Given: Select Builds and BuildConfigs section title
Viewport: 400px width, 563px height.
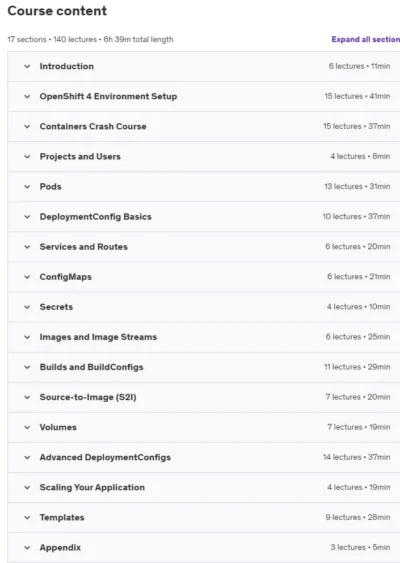Looking at the screenshot, I should tap(92, 367).
